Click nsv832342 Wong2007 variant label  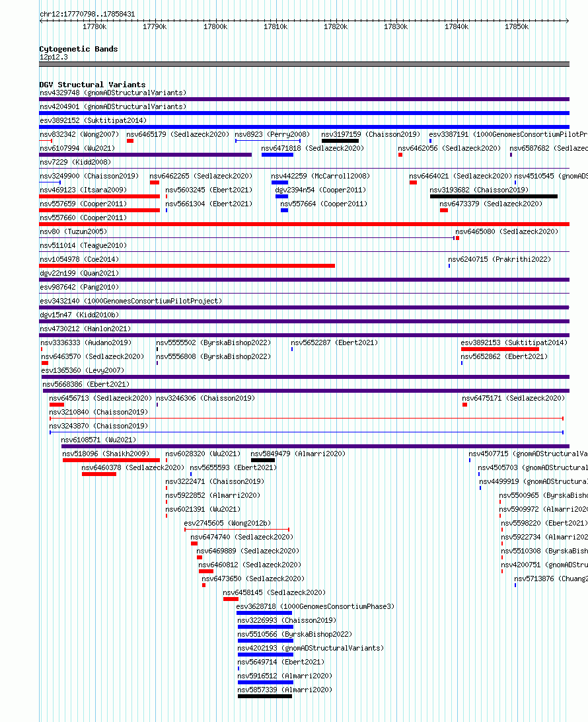click(x=79, y=134)
